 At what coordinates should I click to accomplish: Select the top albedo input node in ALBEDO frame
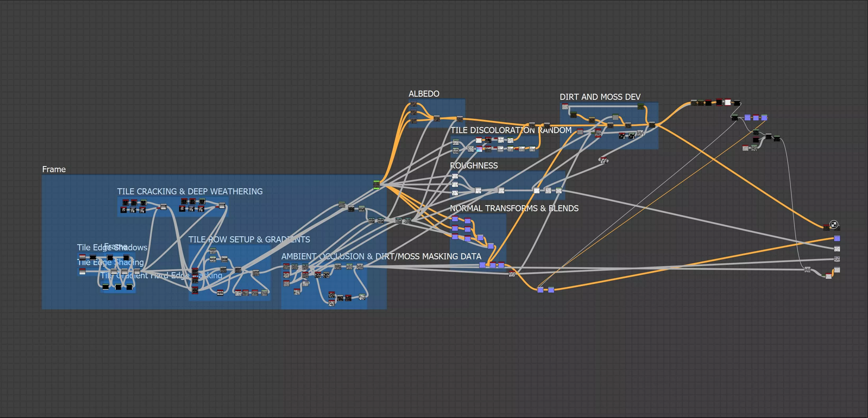click(414, 104)
